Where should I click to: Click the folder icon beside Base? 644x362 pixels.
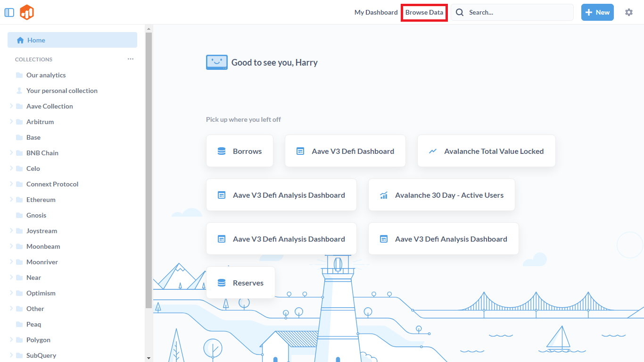pyautogui.click(x=19, y=137)
